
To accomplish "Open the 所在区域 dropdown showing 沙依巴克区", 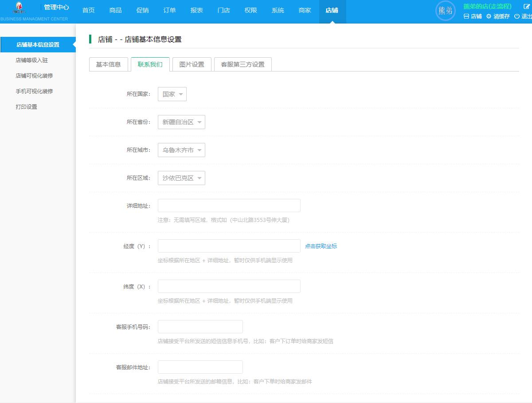I will click(x=181, y=178).
